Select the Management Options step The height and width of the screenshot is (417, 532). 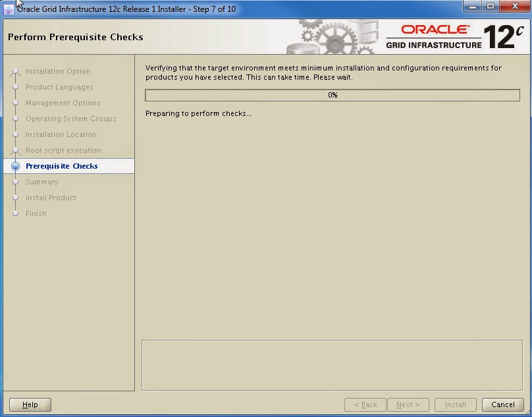pyautogui.click(x=63, y=103)
